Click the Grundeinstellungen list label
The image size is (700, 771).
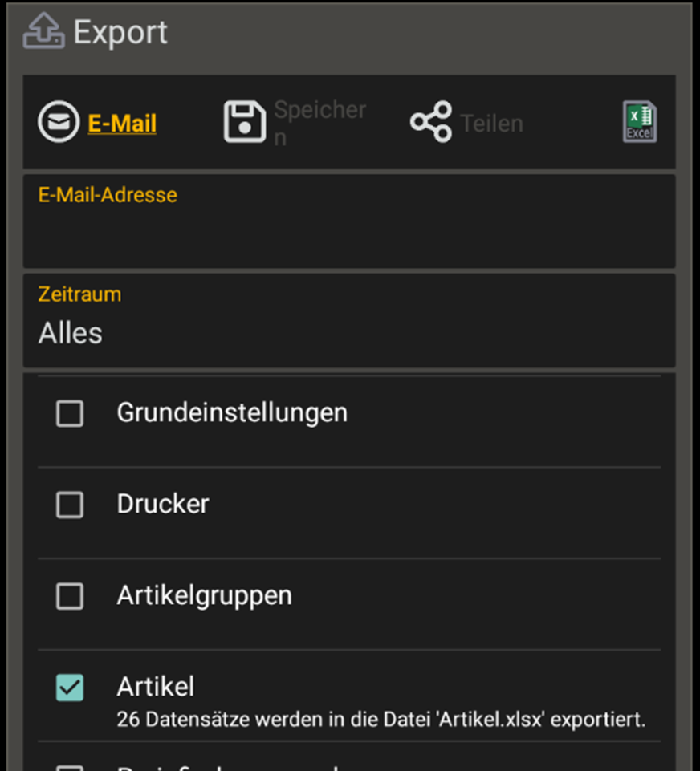point(232,412)
